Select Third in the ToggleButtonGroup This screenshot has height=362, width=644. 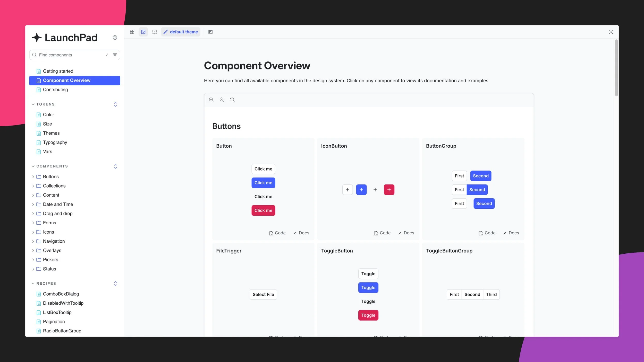pyautogui.click(x=491, y=294)
